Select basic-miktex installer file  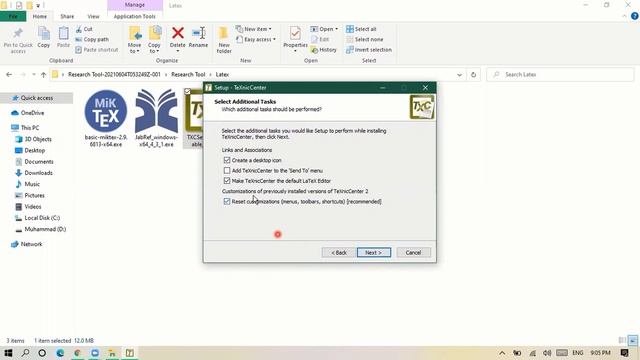[106, 118]
